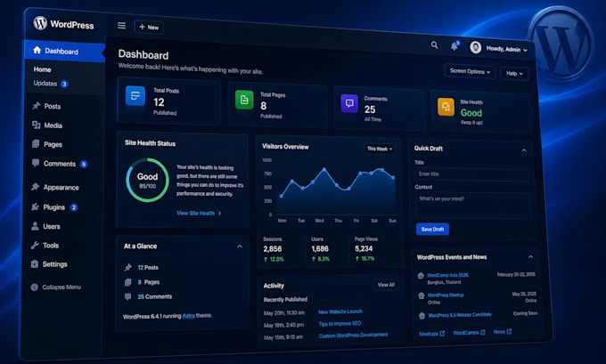This screenshot has height=364, width=606.
Task: Change the This Week period dropdown
Action: tap(379, 149)
